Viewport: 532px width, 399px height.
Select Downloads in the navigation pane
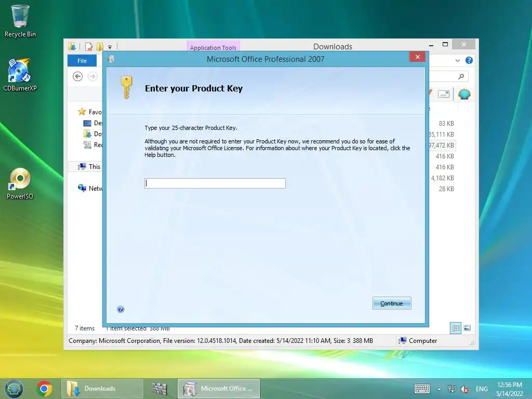(92, 134)
